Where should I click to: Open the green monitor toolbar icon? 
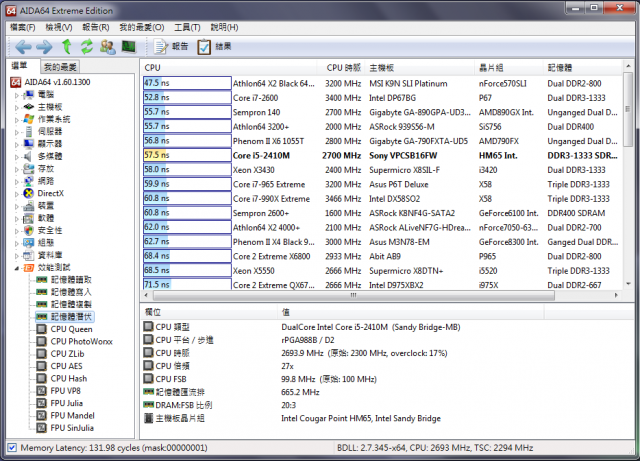pyautogui.click(x=129, y=47)
